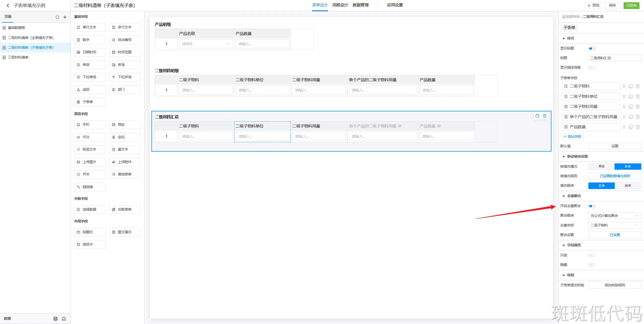The image size is (644, 324).
Task: Click the back arrow next to 子表单填充示例
Action: 8,6
